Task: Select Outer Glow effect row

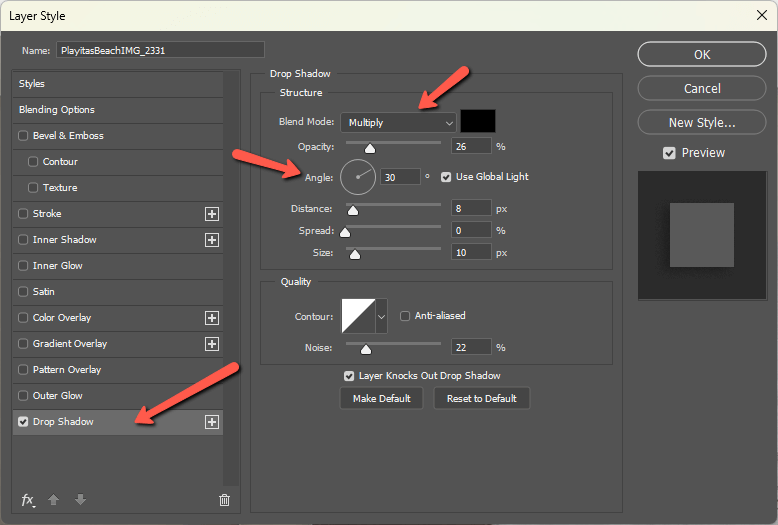Action: coord(118,396)
